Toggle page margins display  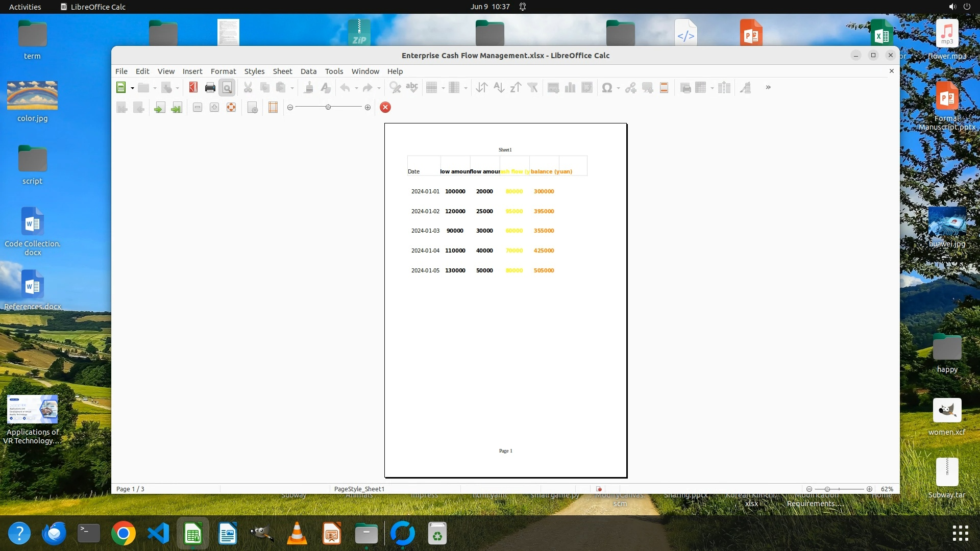[x=273, y=108]
